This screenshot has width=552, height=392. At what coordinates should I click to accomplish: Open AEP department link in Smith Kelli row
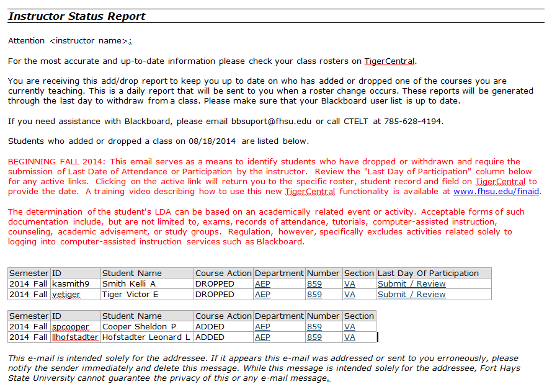(262, 284)
